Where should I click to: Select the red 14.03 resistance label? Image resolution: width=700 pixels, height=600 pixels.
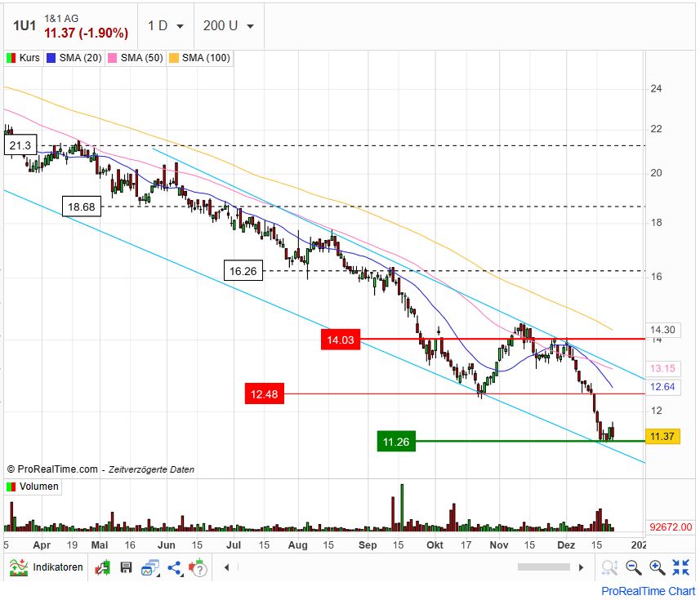click(x=341, y=340)
